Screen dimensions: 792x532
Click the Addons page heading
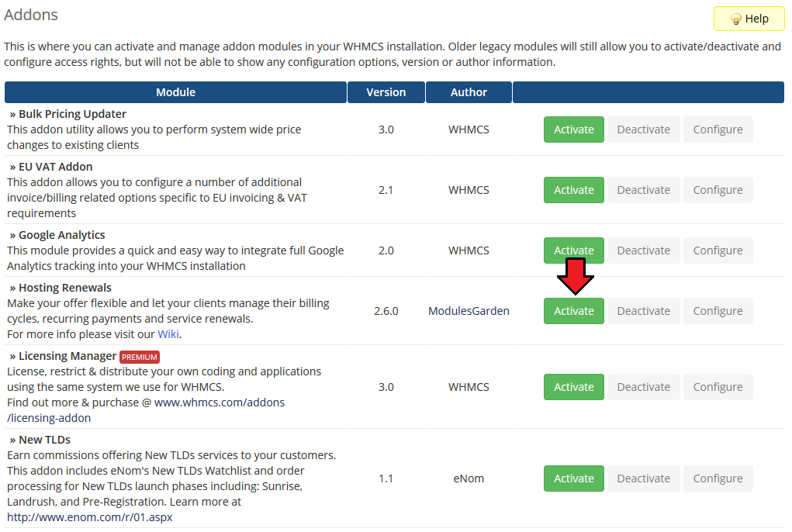(31, 15)
